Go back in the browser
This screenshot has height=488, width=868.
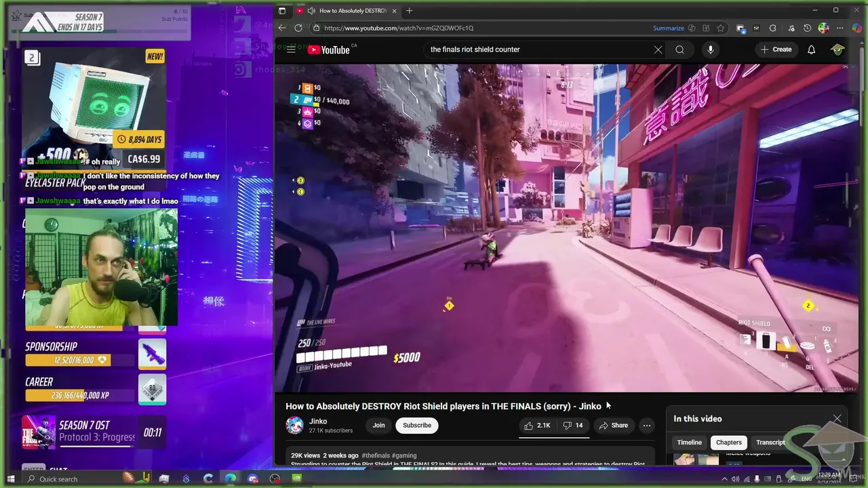(282, 28)
